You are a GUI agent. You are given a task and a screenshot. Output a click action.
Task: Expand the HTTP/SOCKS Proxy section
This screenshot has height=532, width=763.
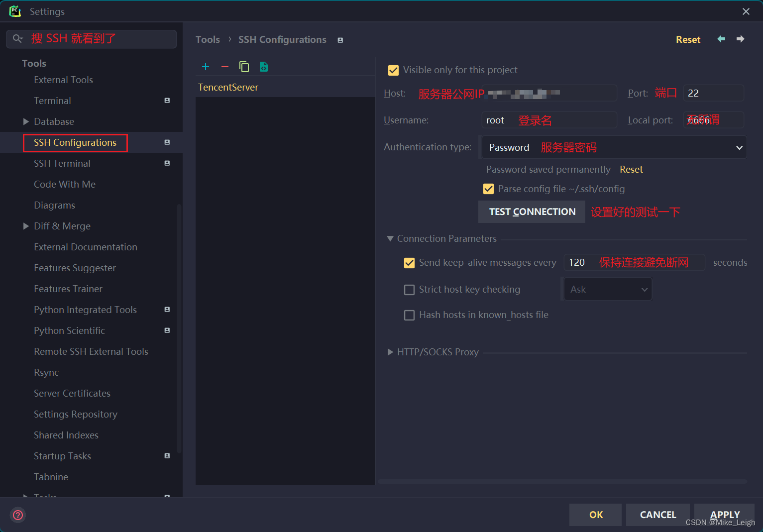(x=390, y=352)
